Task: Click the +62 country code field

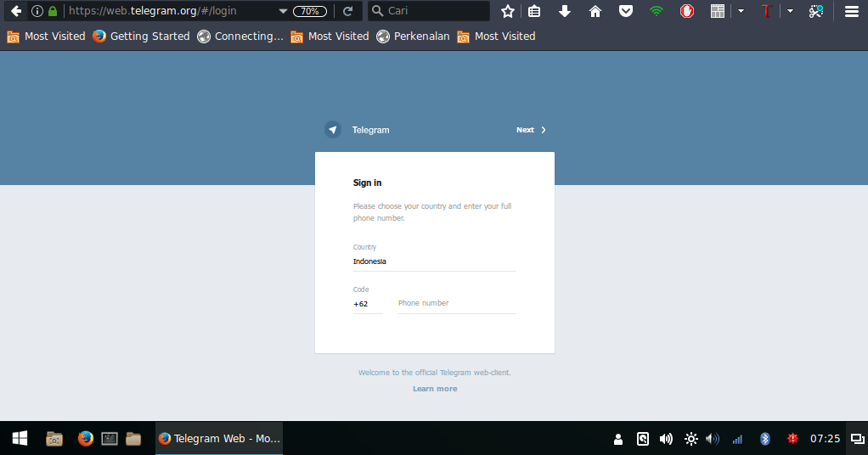Action: [x=368, y=304]
